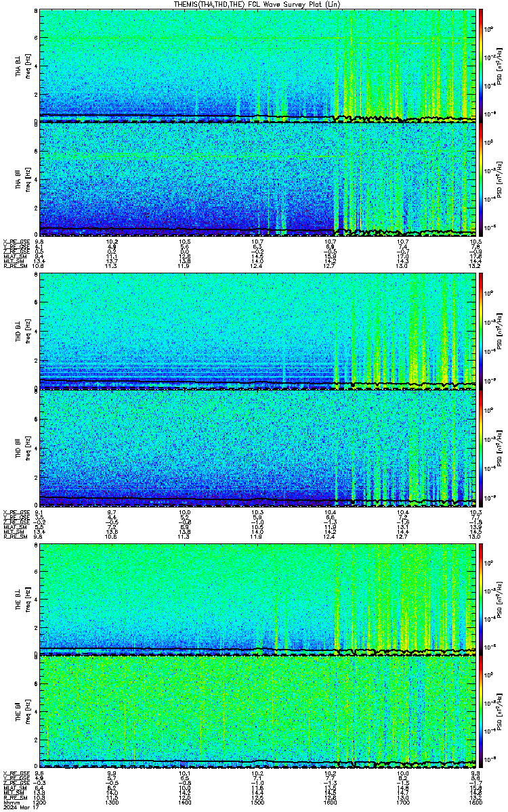Click the 'THA B∥' y-axis label
This screenshot has width=508, height=812.
(x=20, y=179)
